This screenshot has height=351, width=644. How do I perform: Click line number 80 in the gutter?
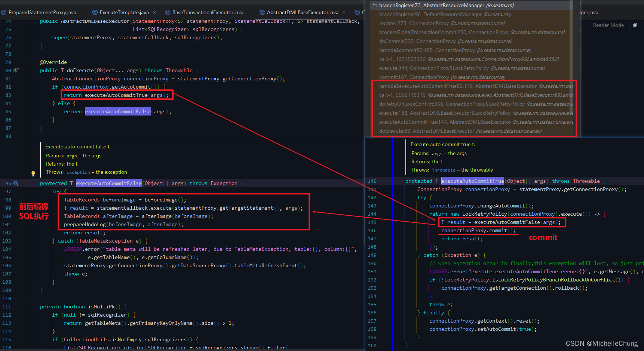[8, 70]
